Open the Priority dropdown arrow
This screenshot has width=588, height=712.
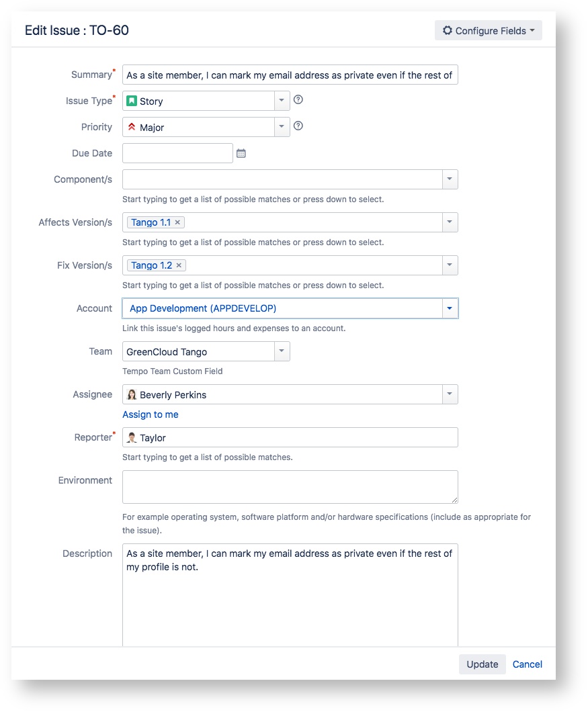[x=282, y=127]
